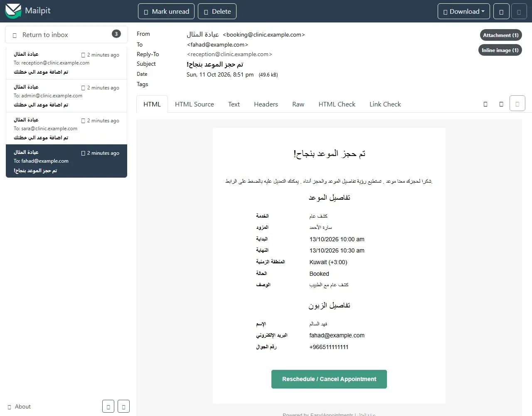Open the HTML Source tab
This screenshot has height=416, width=532.
click(x=195, y=104)
